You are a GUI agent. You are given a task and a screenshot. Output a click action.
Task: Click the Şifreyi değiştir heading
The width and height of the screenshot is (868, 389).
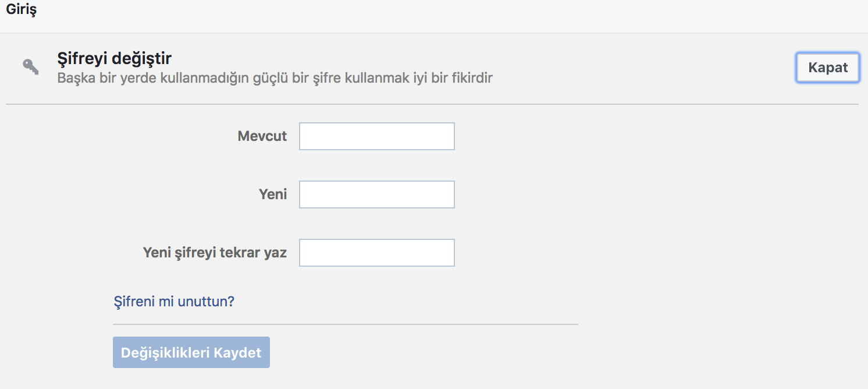[x=114, y=58]
